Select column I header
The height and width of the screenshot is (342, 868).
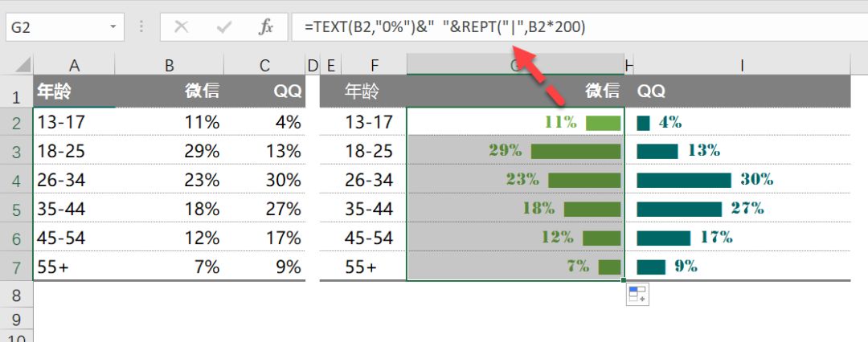[x=742, y=65]
